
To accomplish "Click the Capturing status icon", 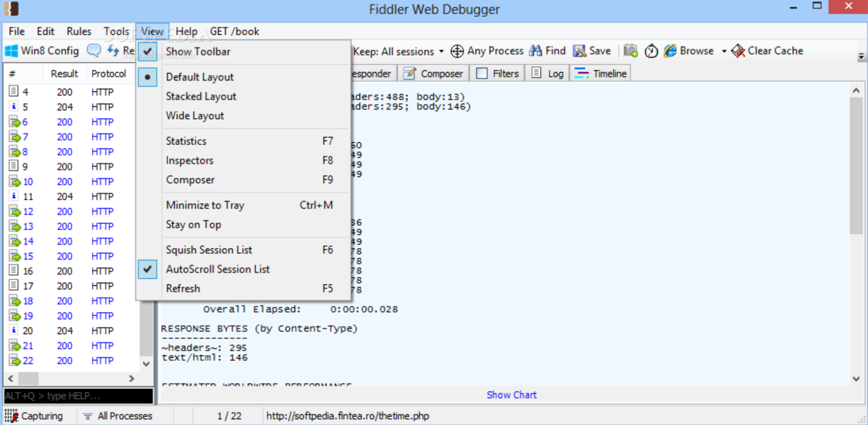I will tap(11, 416).
